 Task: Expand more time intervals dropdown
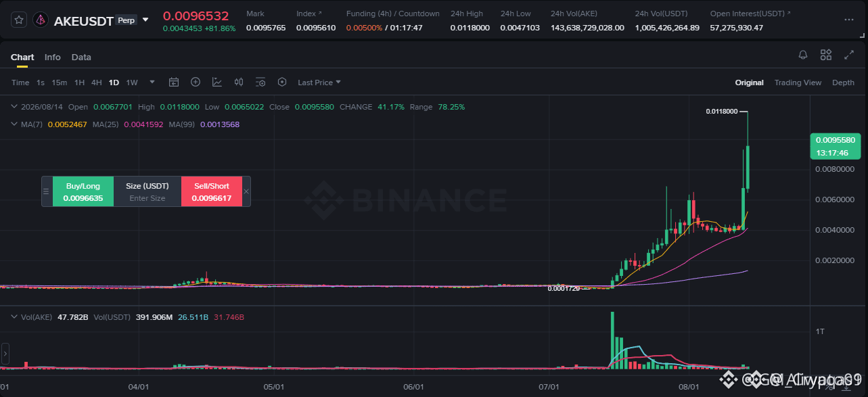(152, 83)
